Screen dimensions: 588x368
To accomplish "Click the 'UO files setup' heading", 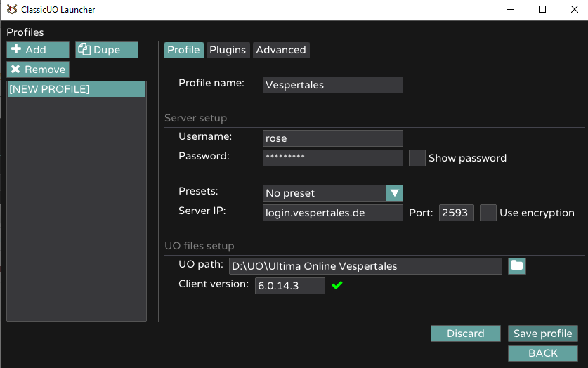I will point(200,246).
